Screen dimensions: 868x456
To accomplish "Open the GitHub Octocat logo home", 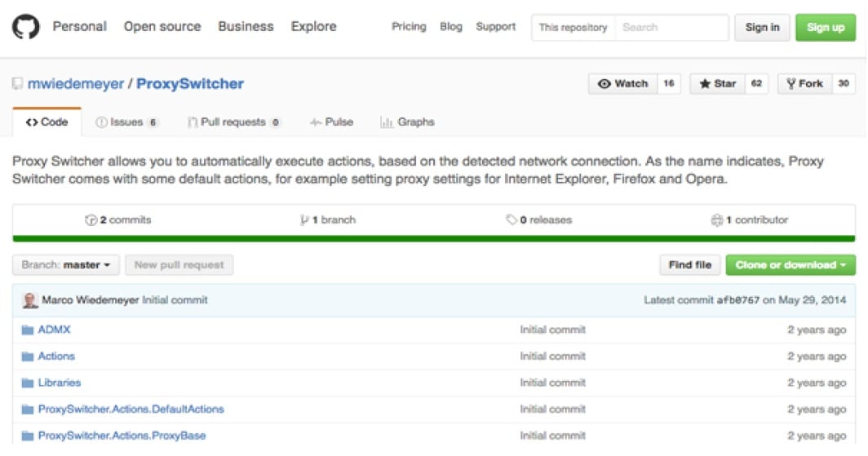I will pyautogui.click(x=25, y=27).
